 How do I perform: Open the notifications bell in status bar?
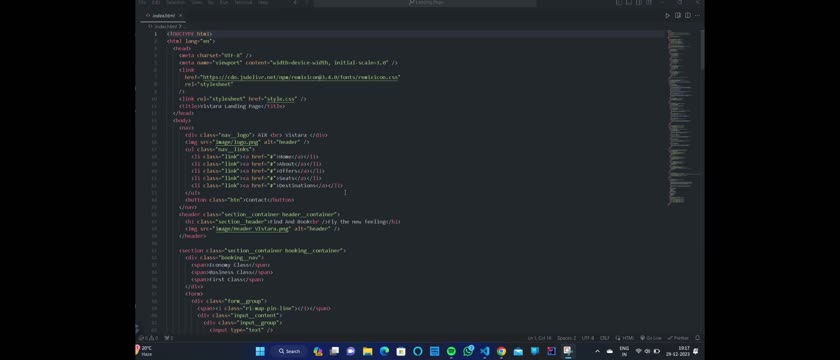pyautogui.click(x=697, y=338)
